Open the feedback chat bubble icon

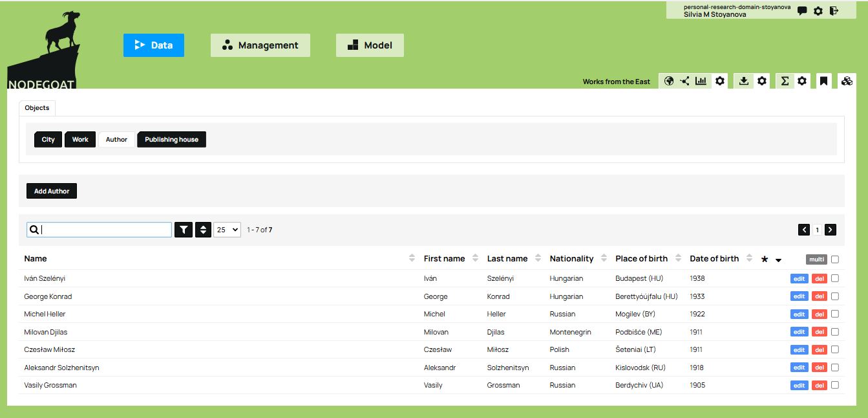[x=802, y=11]
